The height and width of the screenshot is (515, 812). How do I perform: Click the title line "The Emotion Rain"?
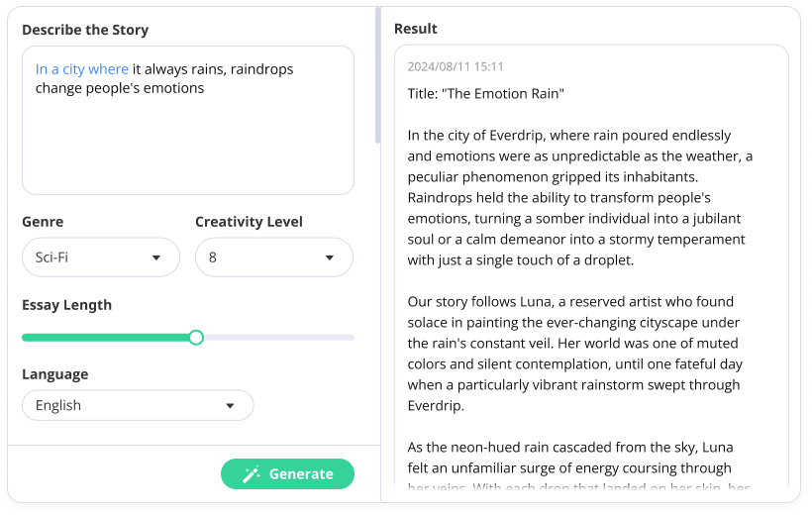pyautogui.click(x=486, y=94)
